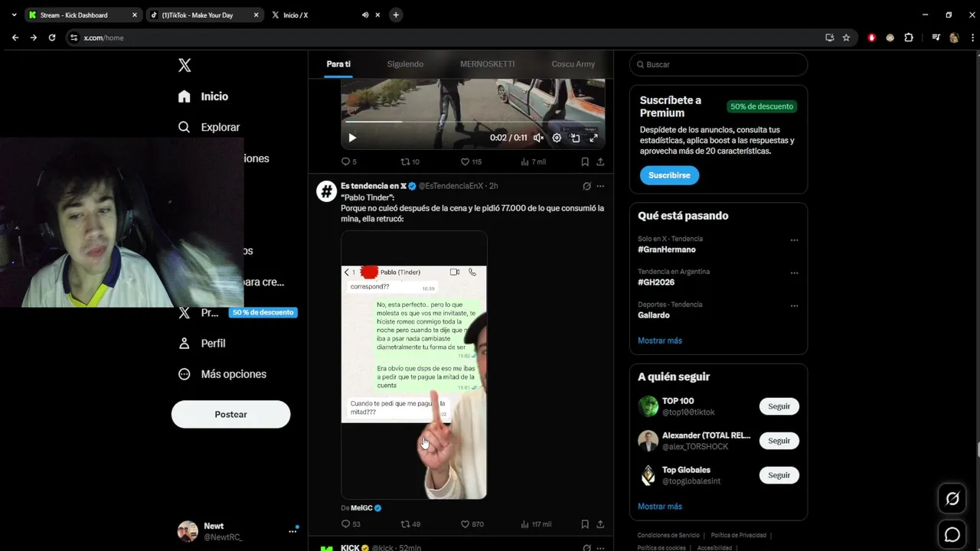Share the top video post
Viewport: 980px width, 551px height.
click(x=600, y=161)
